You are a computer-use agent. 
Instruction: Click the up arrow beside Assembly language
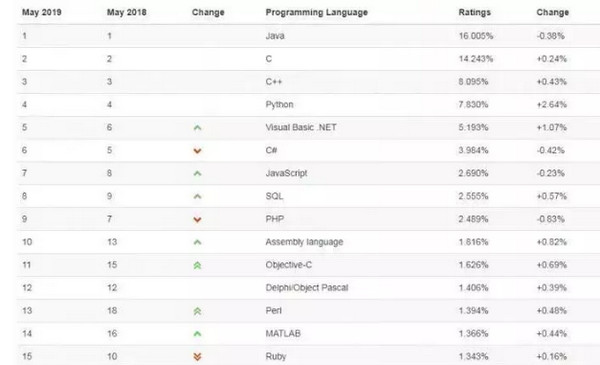197,242
